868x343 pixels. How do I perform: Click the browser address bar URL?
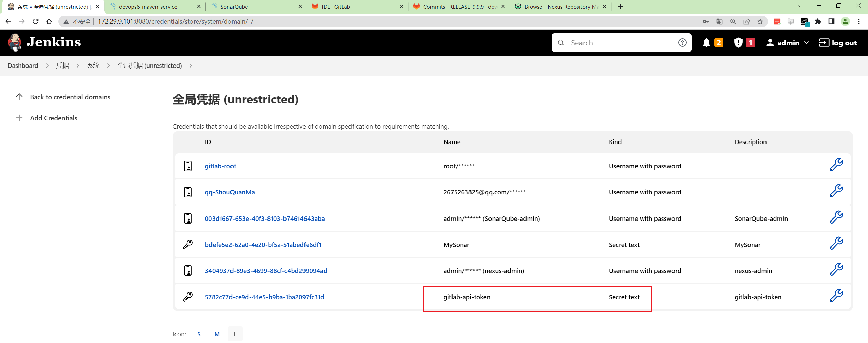pos(176,22)
